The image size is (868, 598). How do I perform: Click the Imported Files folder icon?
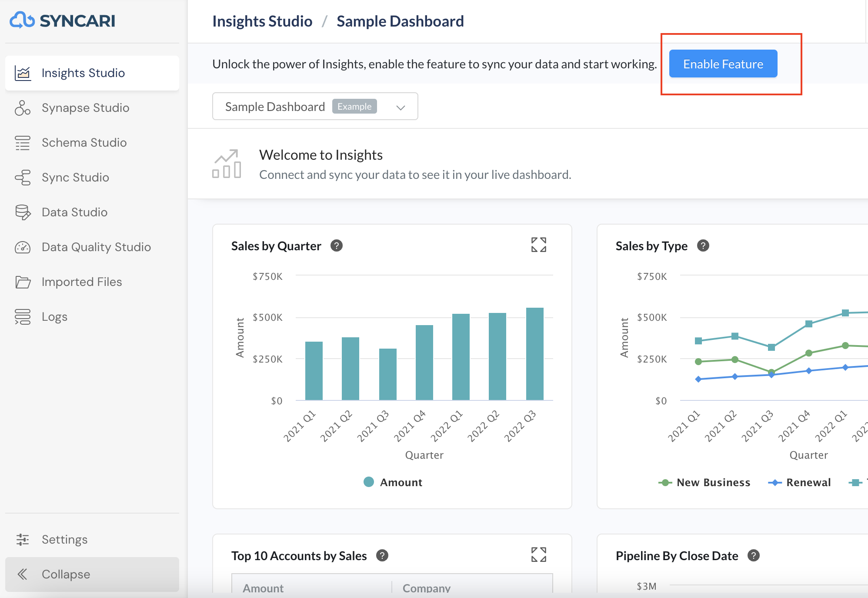tap(23, 282)
